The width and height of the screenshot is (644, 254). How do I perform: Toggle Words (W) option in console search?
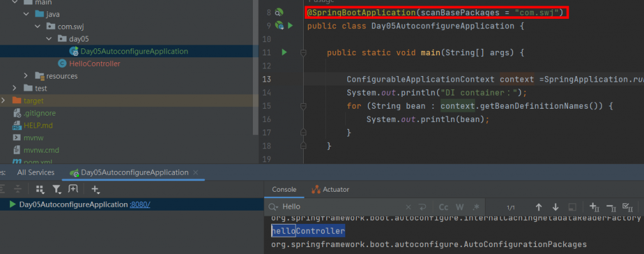tap(460, 207)
